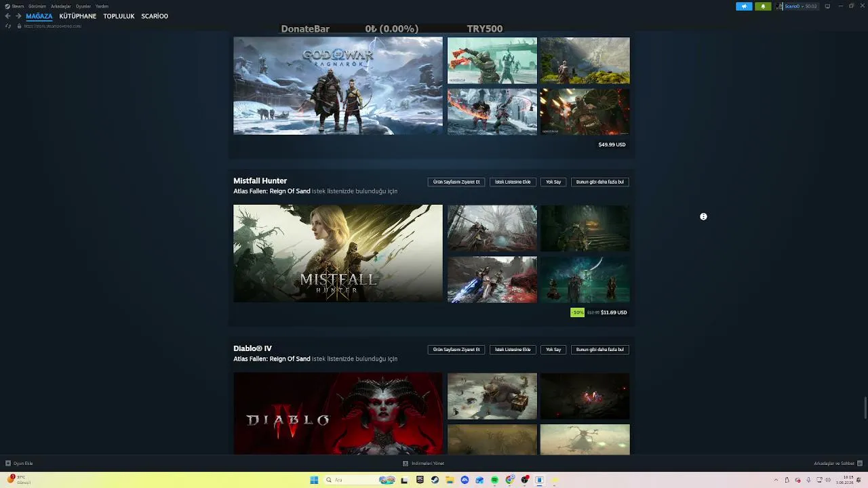The width and height of the screenshot is (868, 488).
Task: Open Chrome from the taskbar
Action: click(x=509, y=480)
